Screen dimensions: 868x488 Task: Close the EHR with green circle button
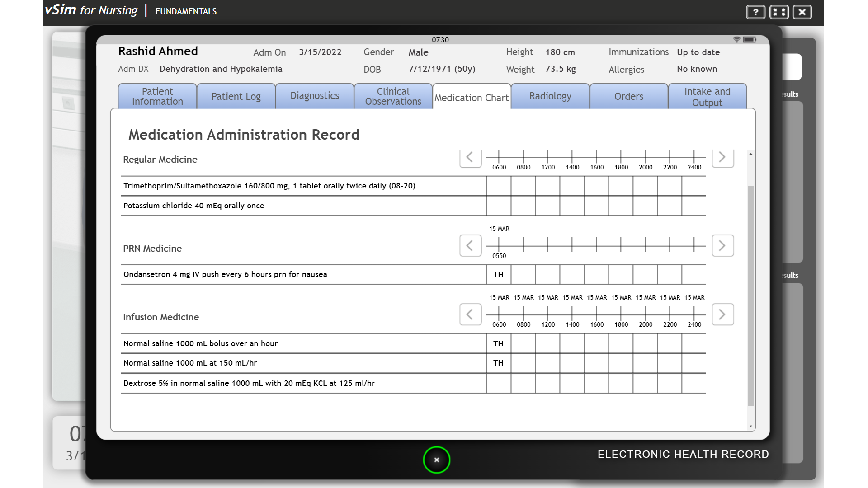tap(437, 460)
